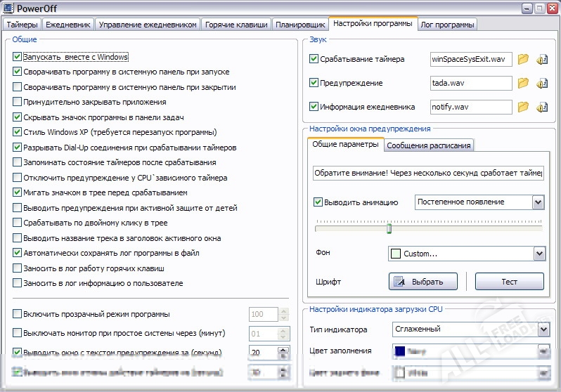Screen dimensions: 561x392
Task: Browse folder for timer trigger sound
Action: click(x=523, y=60)
